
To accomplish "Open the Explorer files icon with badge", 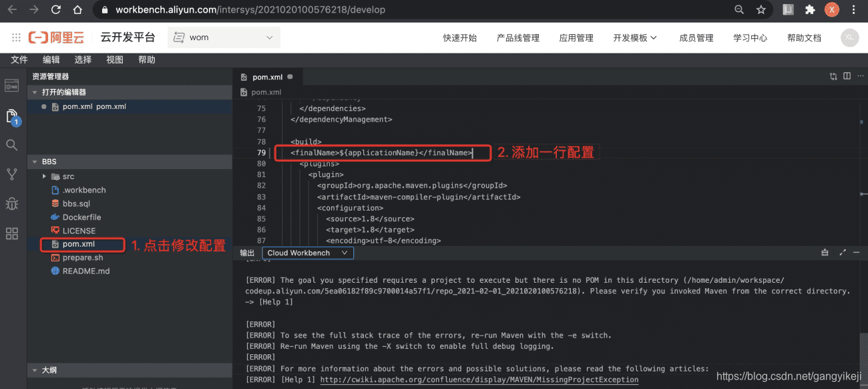I will tap(12, 117).
